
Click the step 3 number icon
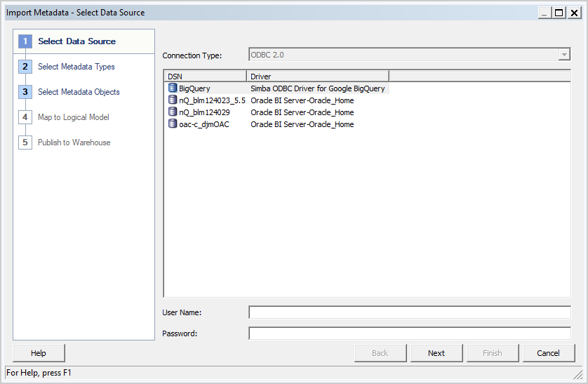pos(25,92)
